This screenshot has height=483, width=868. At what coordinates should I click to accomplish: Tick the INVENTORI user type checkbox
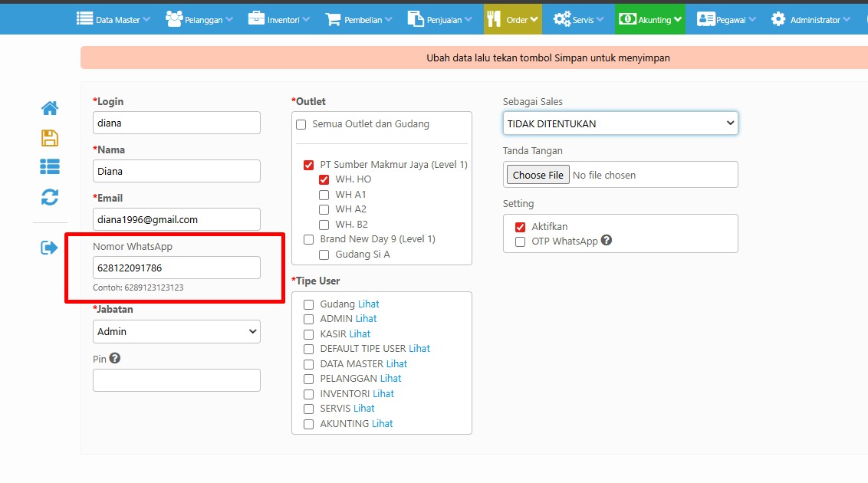[309, 394]
